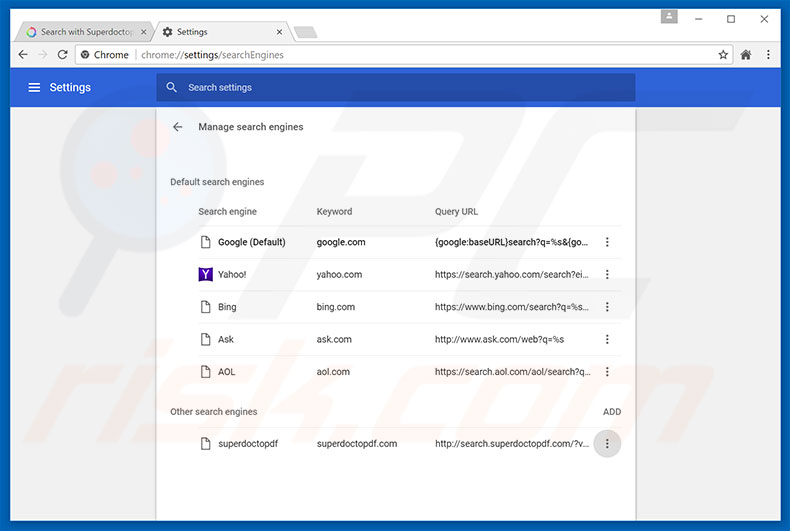Close the Settings tab

[279, 32]
